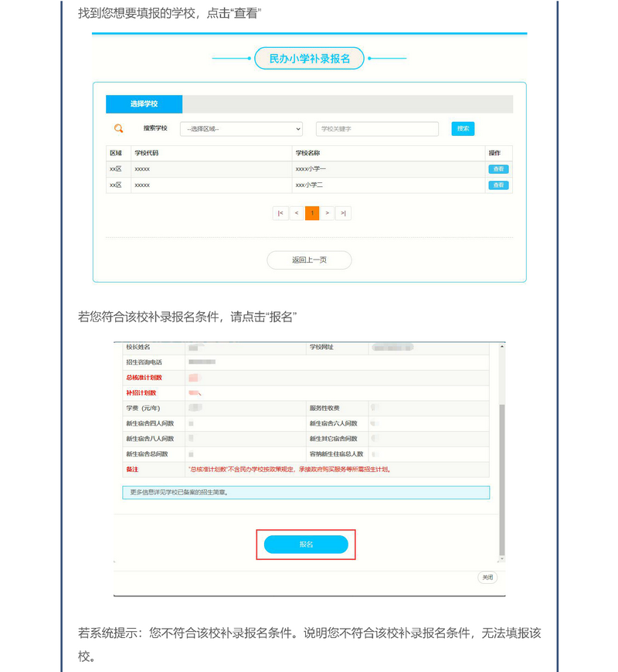Go to the previous results page
618x672 pixels.
297,213
